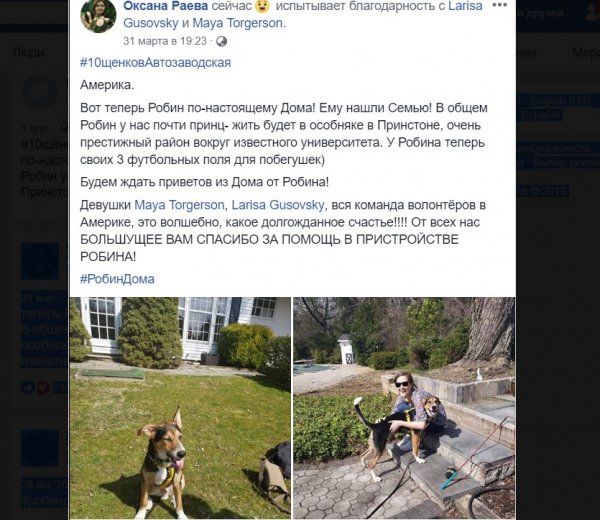
Task: Open Larisa Gusovsky in the post header
Action: point(303,15)
